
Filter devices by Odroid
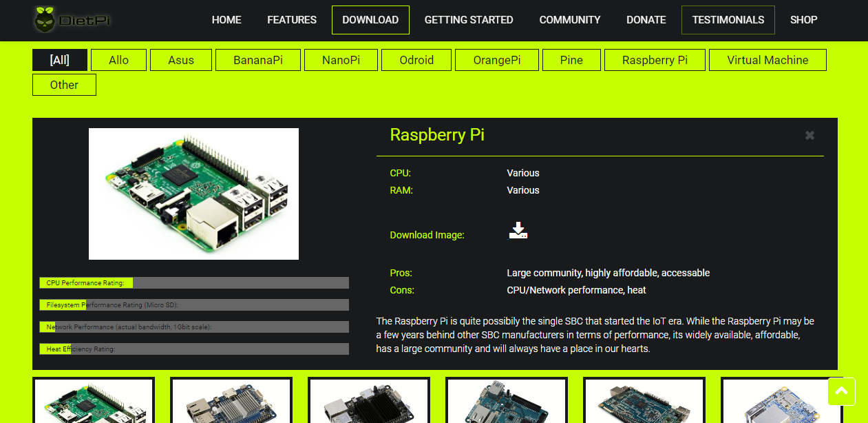[416, 60]
